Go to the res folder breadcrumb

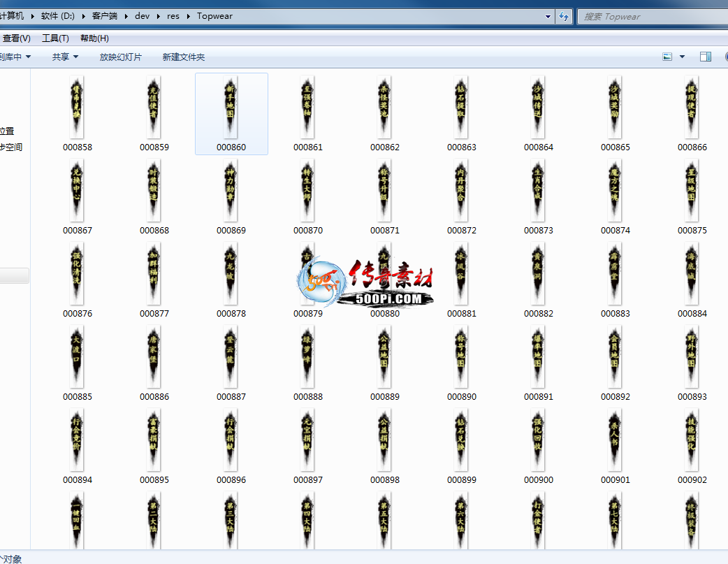coord(173,16)
